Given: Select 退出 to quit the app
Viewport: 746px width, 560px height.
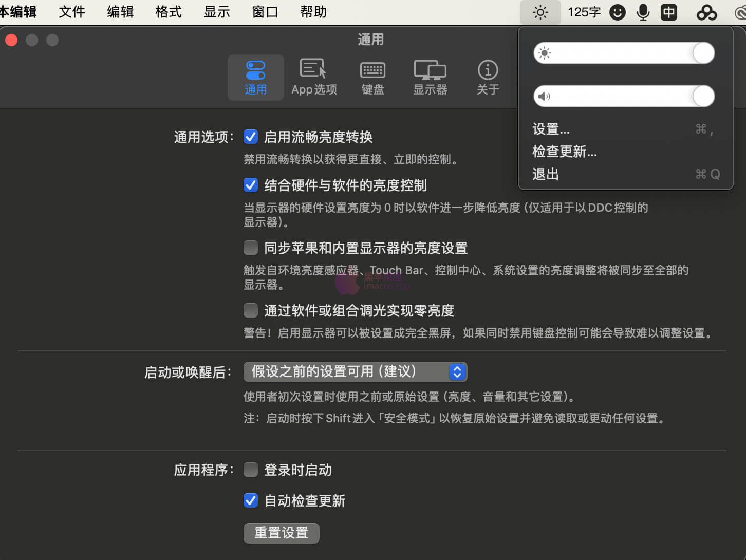Looking at the screenshot, I should click(x=545, y=174).
